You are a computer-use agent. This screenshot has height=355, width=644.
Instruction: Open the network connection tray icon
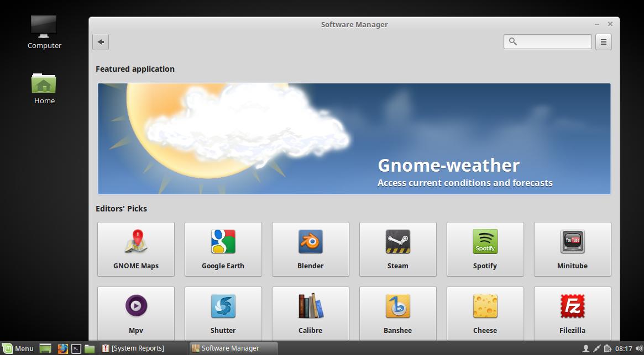(x=597, y=349)
